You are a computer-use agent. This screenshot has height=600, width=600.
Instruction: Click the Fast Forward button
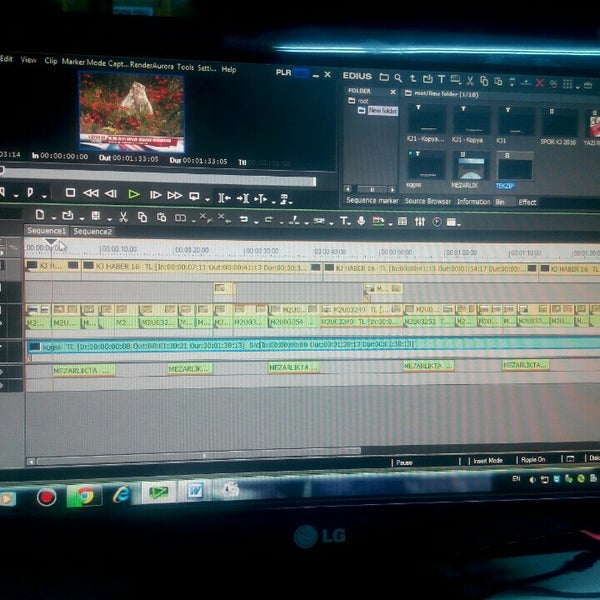click(175, 195)
